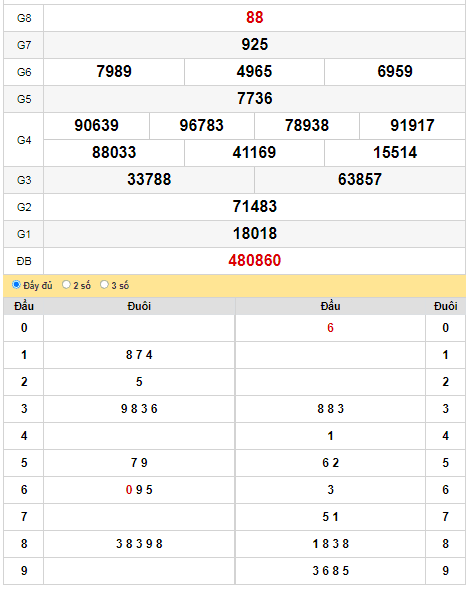Click the G3 number 63857
This screenshot has height=590, width=469.
click(360, 179)
